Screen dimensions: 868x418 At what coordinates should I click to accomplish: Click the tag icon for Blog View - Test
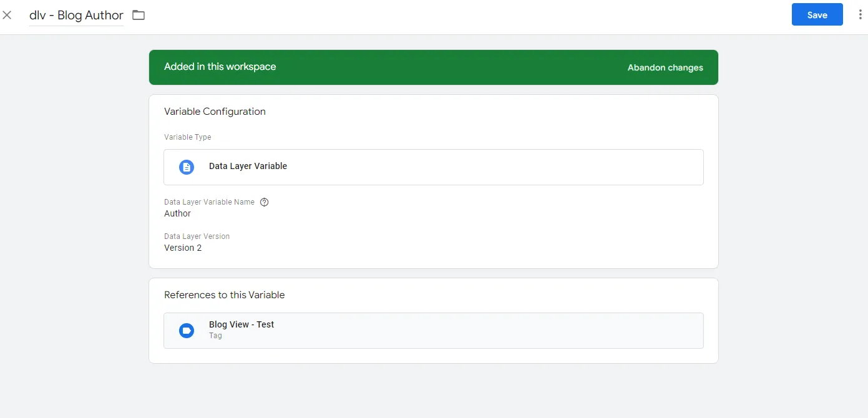coord(187,331)
